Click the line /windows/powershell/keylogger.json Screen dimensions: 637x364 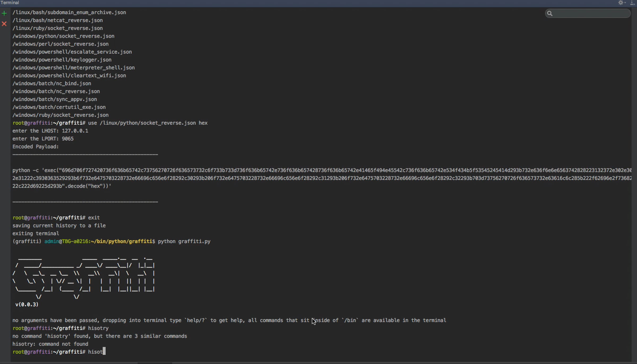[x=62, y=60]
